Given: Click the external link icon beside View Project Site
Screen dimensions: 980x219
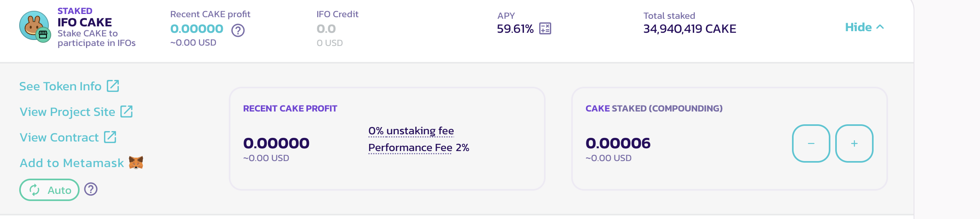Looking at the screenshot, I should click(126, 111).
